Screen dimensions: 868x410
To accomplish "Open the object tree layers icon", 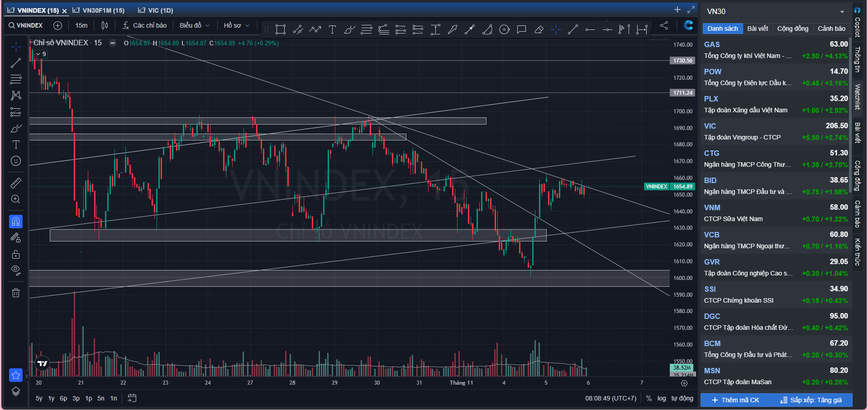I will click(x=16, y=392).
